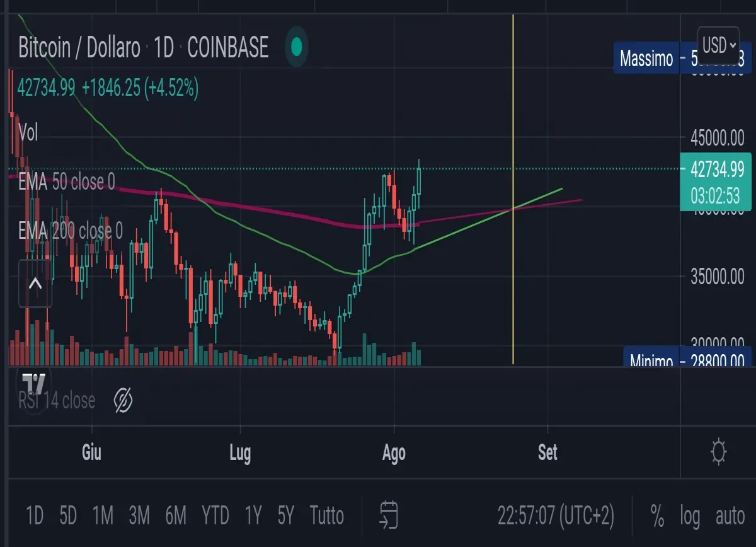Select the YTD time range
The image size is (756, 547).
[215, 516]
